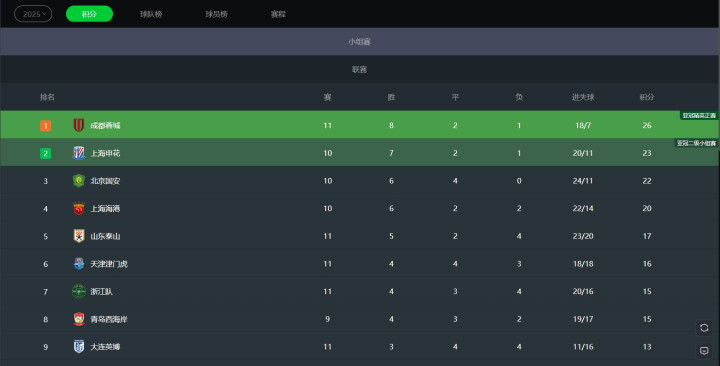Image resolution: width=720 pixels, height=366 pixels.
Task: Click the 天津津门虎 team crest icon
Action: [79, 264]
